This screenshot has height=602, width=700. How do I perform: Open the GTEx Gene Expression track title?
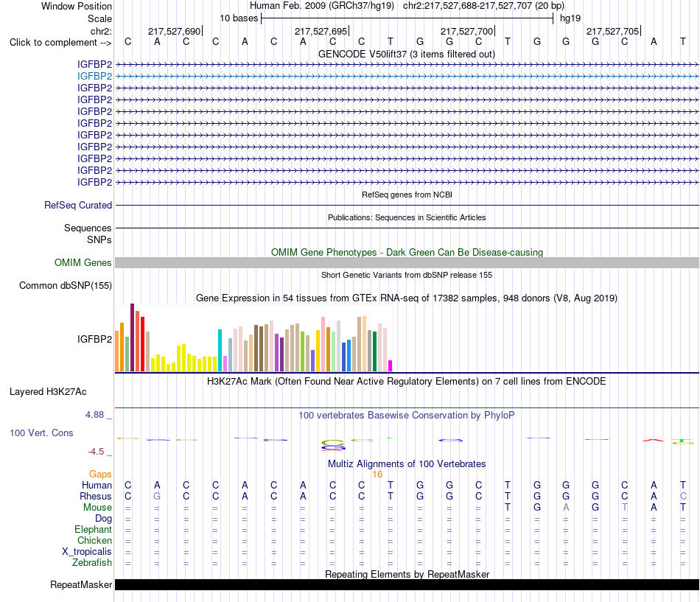(x=407, y=298)
